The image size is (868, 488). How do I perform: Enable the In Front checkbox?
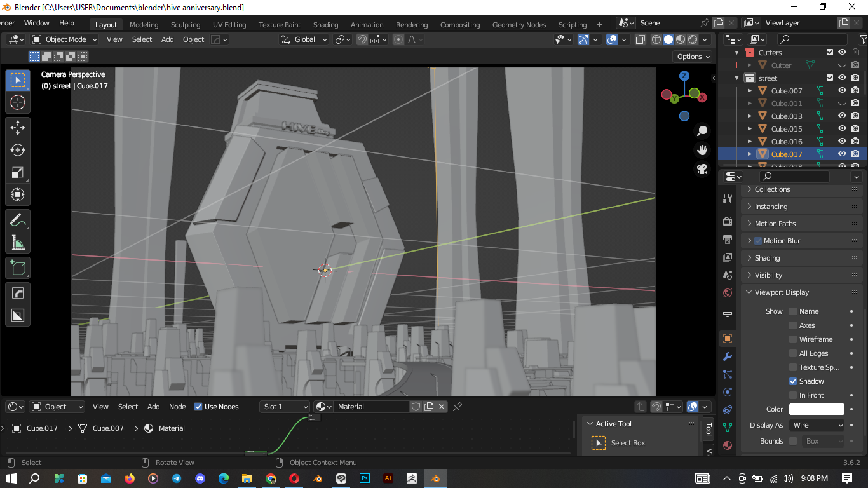click(x=793, y=395)
